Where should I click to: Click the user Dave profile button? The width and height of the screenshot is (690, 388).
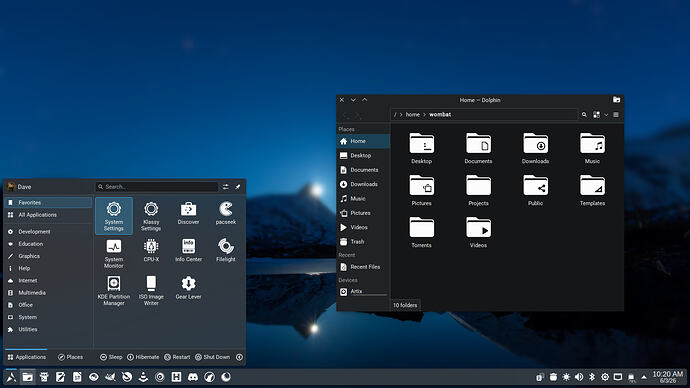19,187
